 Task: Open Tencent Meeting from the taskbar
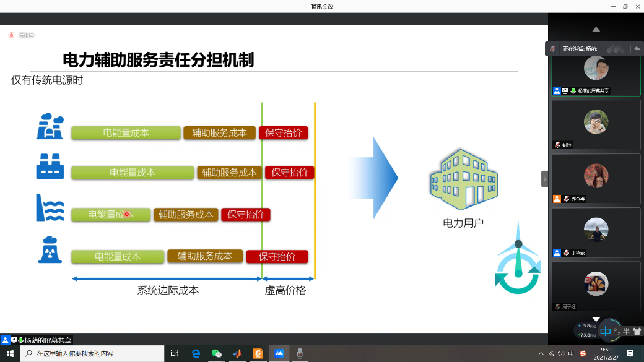tap(279, 353)
